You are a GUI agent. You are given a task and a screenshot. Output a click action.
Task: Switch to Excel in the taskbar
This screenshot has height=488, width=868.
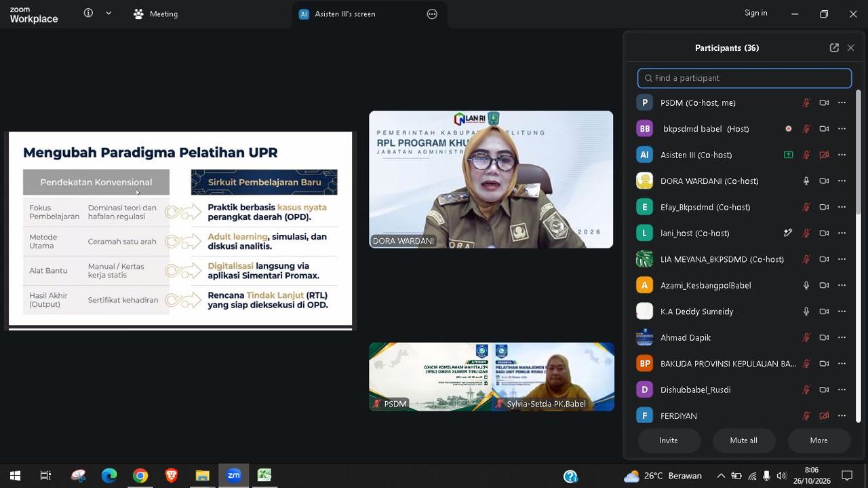pyautogui.click(x=264, y=476)
